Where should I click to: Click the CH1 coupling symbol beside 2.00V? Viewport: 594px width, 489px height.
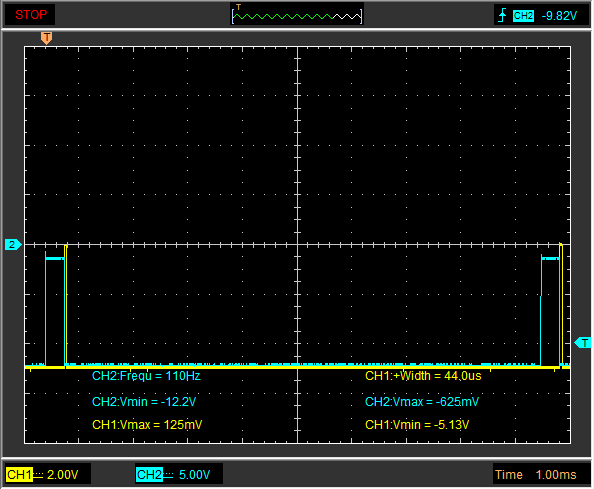(x=38, y=474)
